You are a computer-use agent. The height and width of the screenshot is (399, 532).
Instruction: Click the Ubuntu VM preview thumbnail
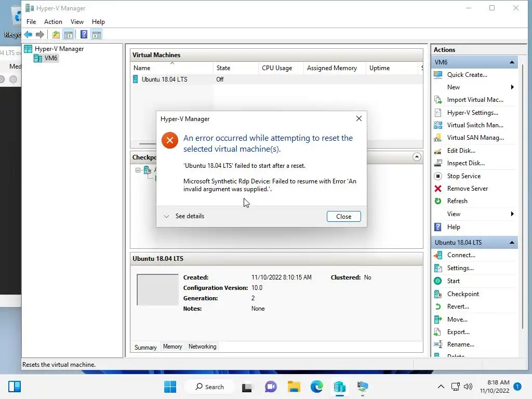(x=157, y=290)
